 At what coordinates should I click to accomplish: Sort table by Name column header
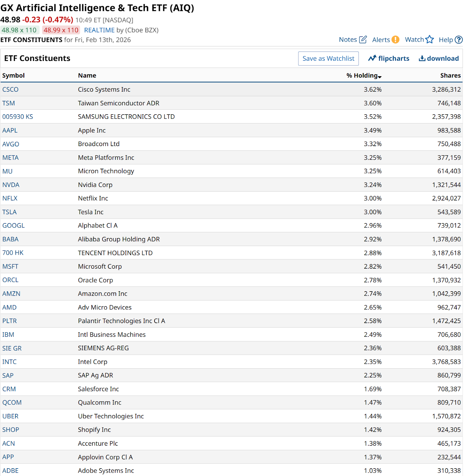click(x=87, y=76)
